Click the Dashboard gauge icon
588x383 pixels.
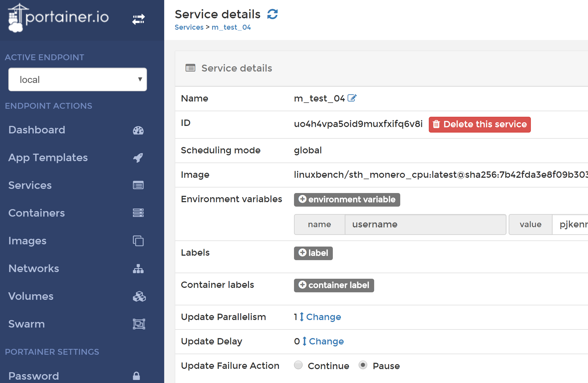138,130
